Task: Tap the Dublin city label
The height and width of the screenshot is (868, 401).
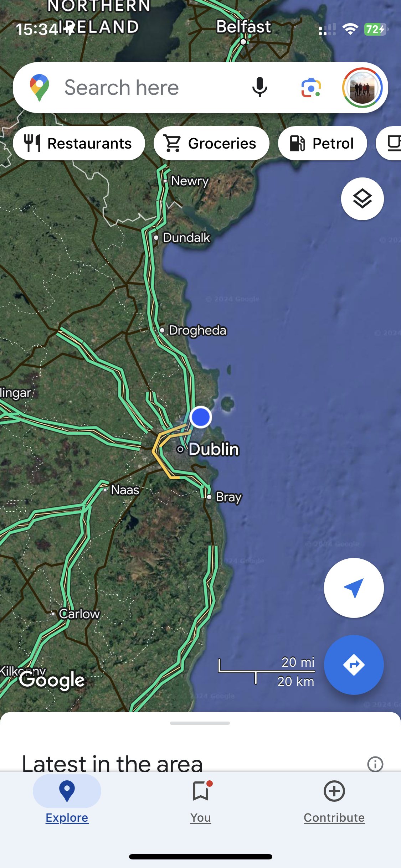Action: tap(214, 449)
